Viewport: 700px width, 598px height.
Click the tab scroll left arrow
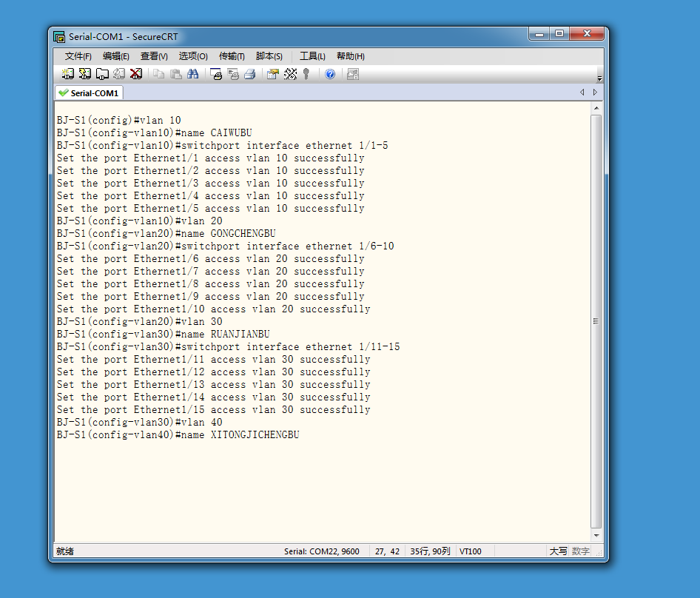pos(582,92)
